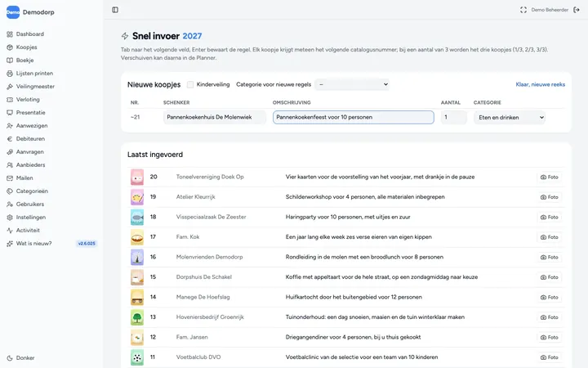This screenshot has width=588, height=368.
Task: Open thumbnail of item 19 Schilderworkshop
Action: pyautogui.click(x=137, y=197)
